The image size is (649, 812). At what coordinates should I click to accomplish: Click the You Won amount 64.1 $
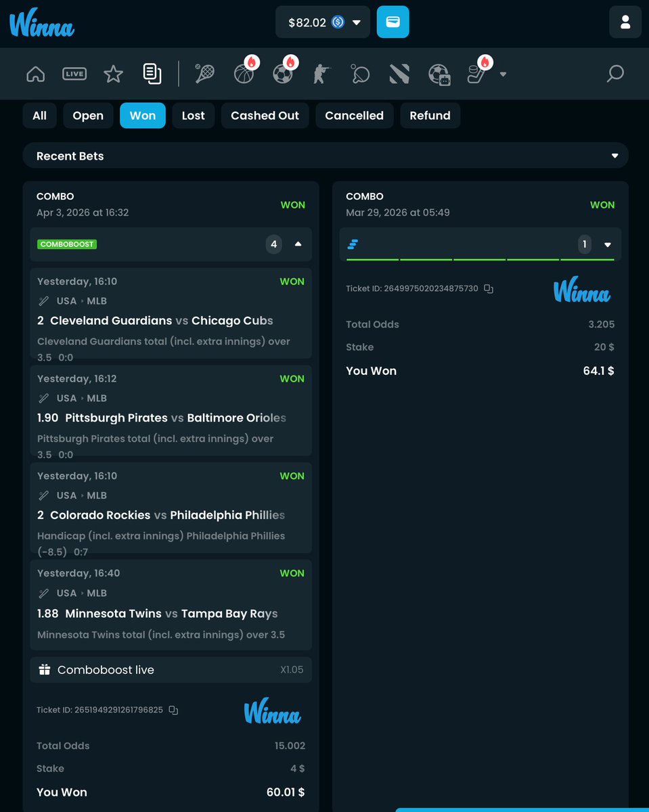[x=598, y=371]
